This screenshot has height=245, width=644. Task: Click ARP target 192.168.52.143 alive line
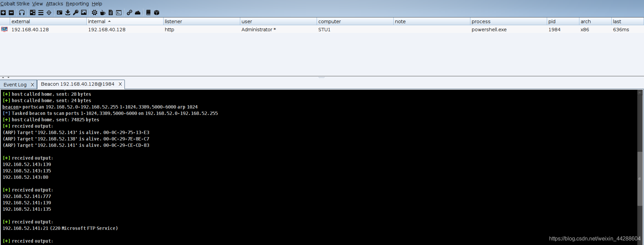tap(76, 132)
